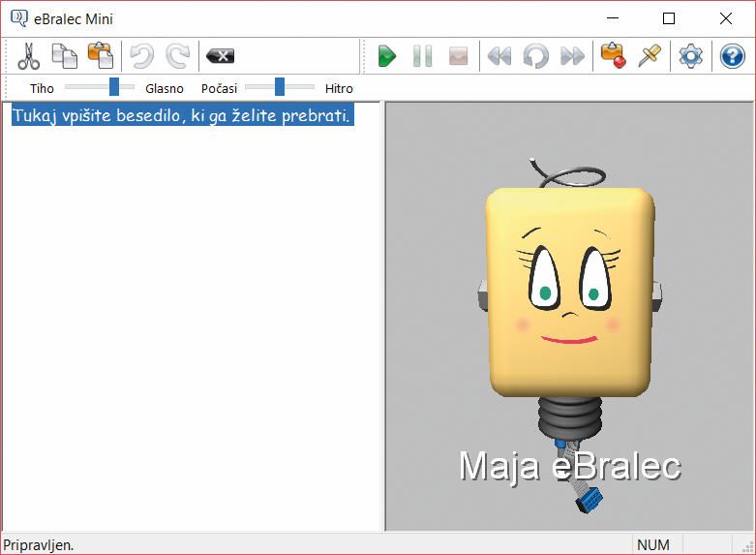This screenshot has height=555, width=756.
Task: Click the 'Počasi' label
Action: [x=220, y=89]
